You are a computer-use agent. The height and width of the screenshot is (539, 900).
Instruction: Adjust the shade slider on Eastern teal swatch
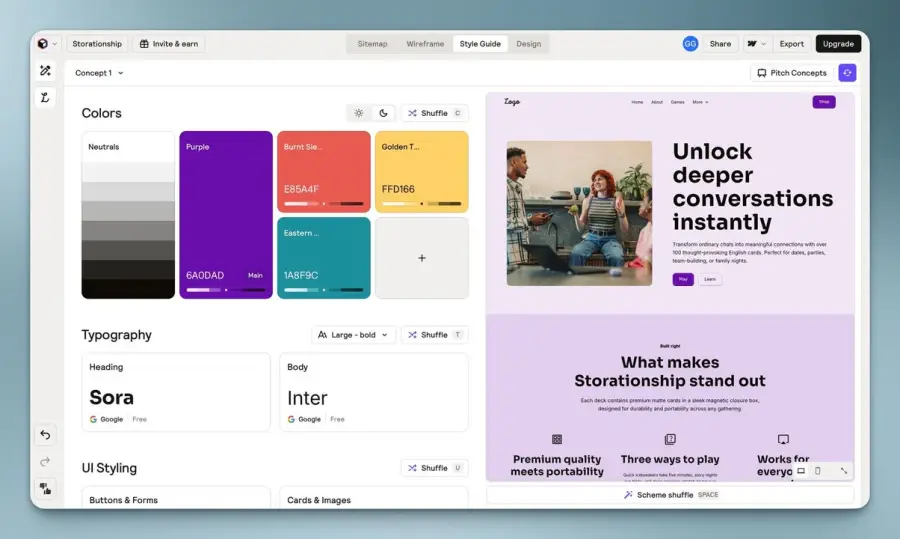click(324, 290)
